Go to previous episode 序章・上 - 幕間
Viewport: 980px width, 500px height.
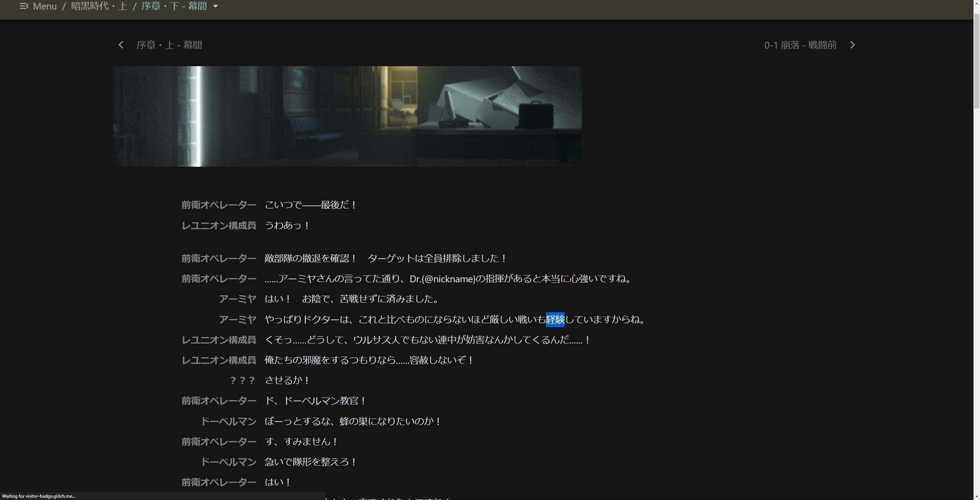(x=170, y=45)
